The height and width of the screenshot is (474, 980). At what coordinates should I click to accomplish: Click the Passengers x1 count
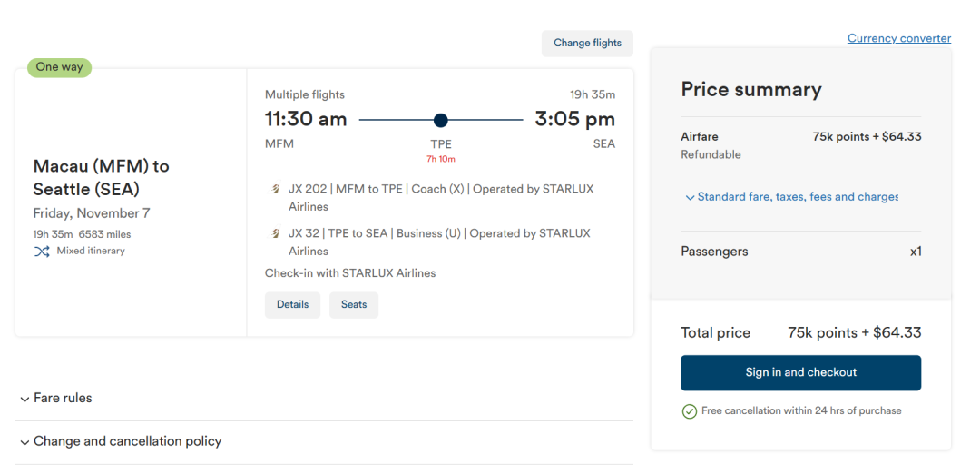(916, 252)
